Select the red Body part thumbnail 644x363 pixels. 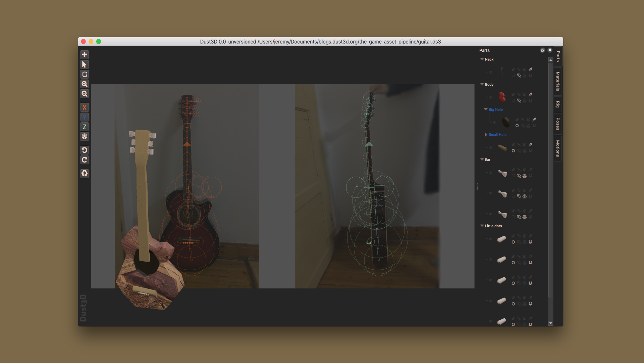[502, 97]
